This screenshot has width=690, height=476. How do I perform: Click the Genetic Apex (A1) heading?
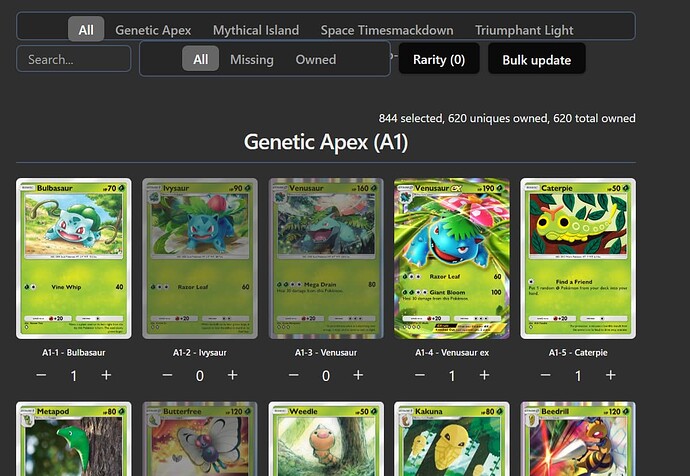[x=326, y=142]
